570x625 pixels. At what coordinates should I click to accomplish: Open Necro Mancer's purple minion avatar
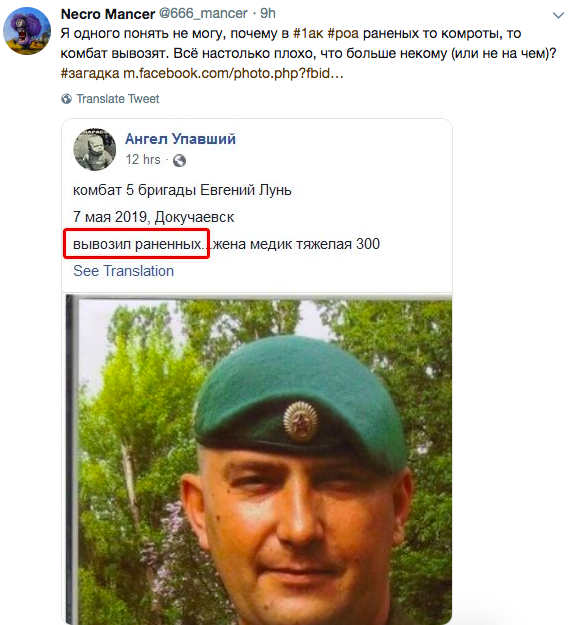point(27,31)
